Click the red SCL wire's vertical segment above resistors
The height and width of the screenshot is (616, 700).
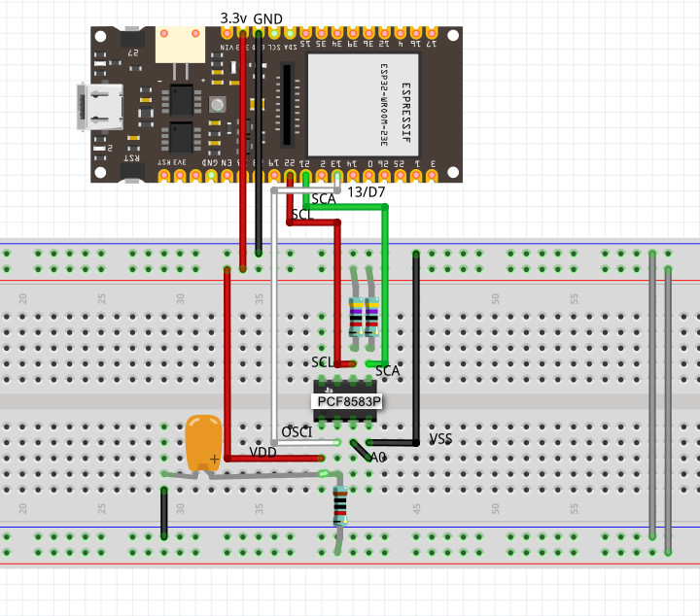tap(337, 292)
